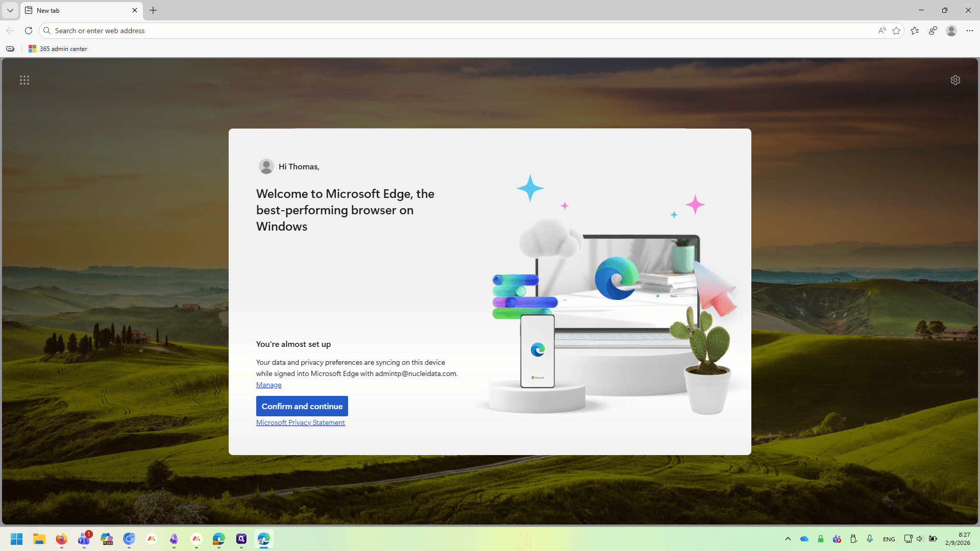Open 365 admin center bookmark
980x551 pixels.
pyautogui.click(x=58, y=49)
